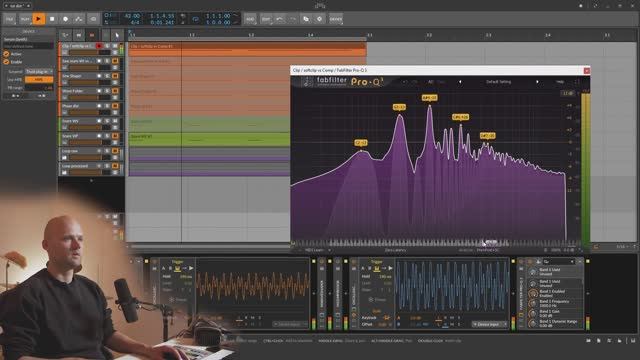Toggle the automation write icon in transport

point(79,19)
